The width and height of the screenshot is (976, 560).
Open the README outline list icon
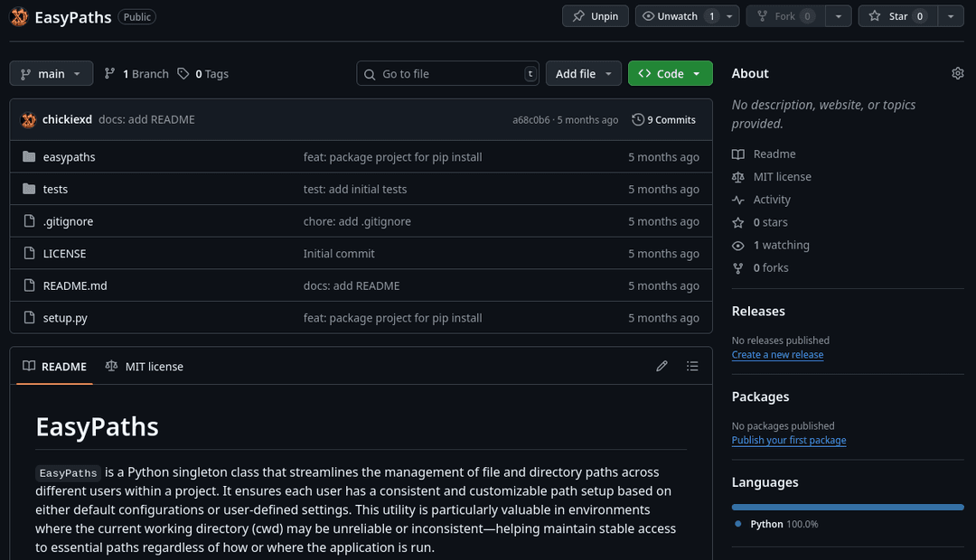[x=692, y=366]
